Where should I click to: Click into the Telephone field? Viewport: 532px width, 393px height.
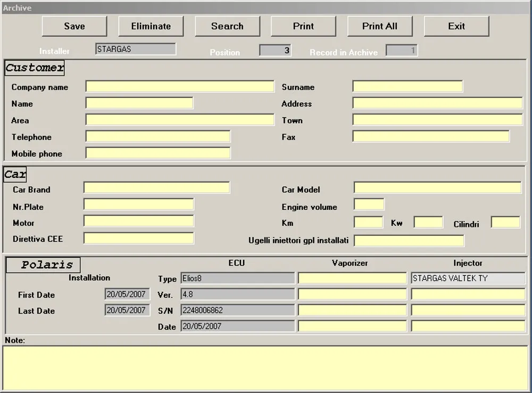158,137
